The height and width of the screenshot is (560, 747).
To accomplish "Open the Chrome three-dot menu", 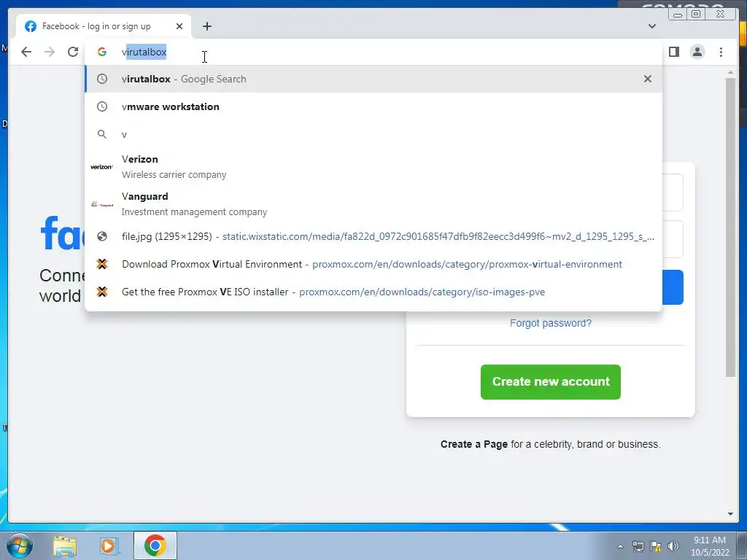I will tap(721, 52).
